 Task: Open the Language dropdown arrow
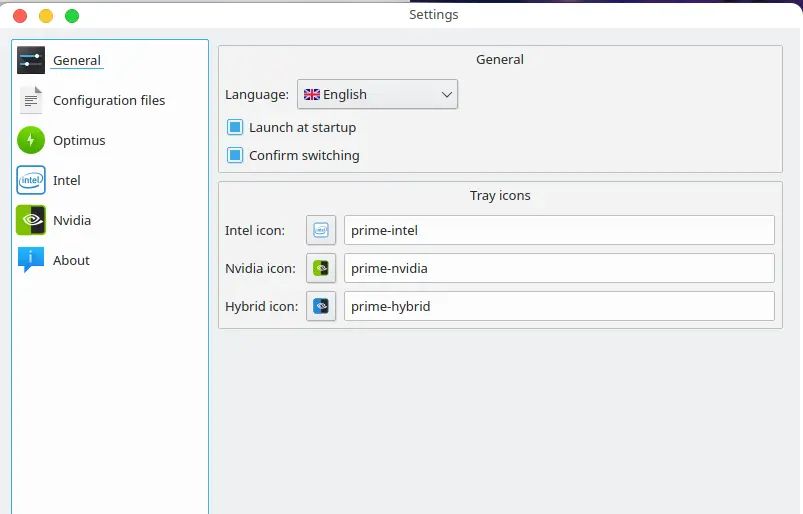[447, 95]
